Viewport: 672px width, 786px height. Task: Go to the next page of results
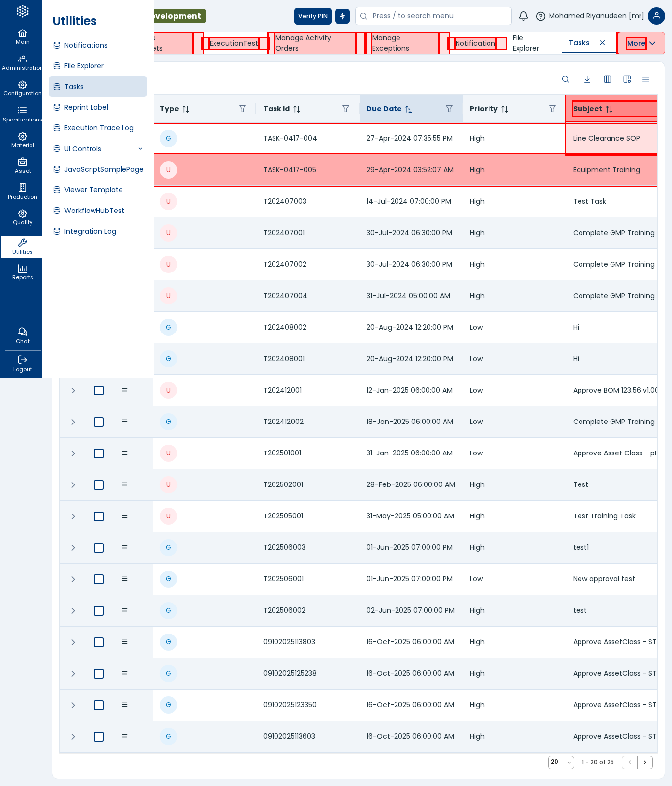644,762
